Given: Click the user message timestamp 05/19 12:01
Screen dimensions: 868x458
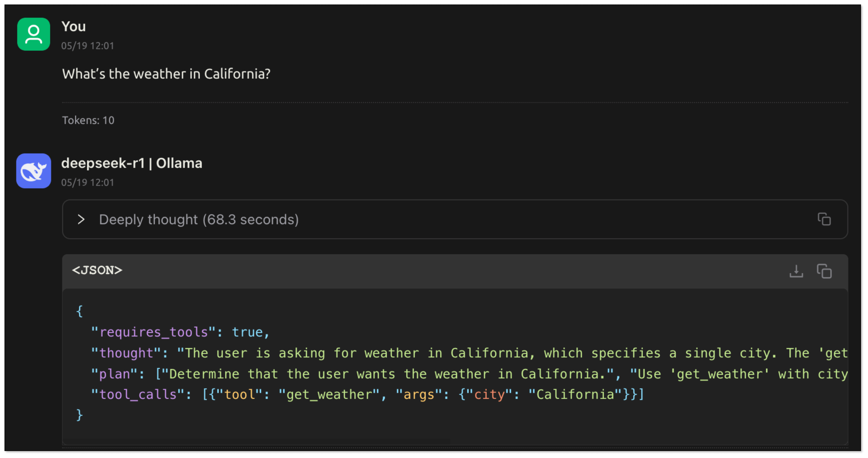Looking at the screenshot, I should pos(88,46).
